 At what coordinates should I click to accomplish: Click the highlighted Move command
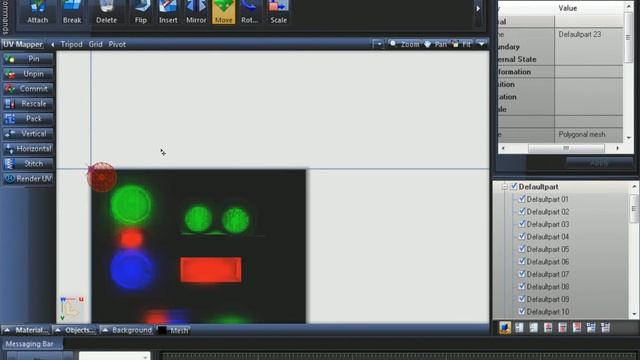223,12
